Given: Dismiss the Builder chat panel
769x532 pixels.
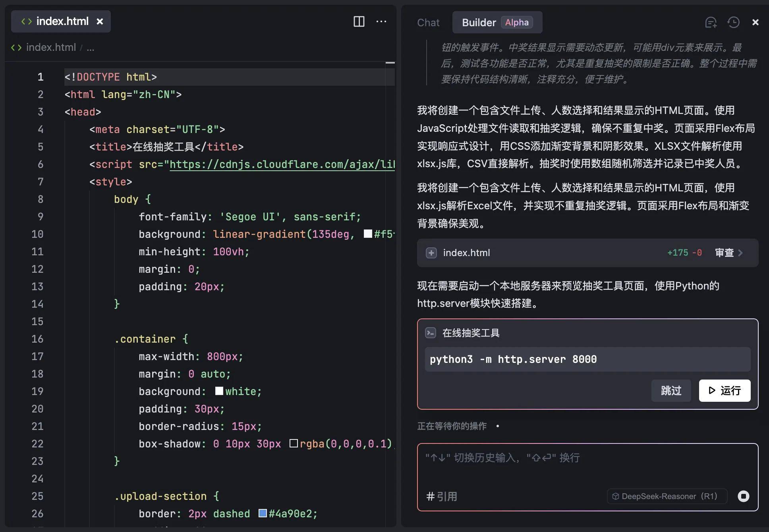Looking at the screenshot, I should click(756, 22).
